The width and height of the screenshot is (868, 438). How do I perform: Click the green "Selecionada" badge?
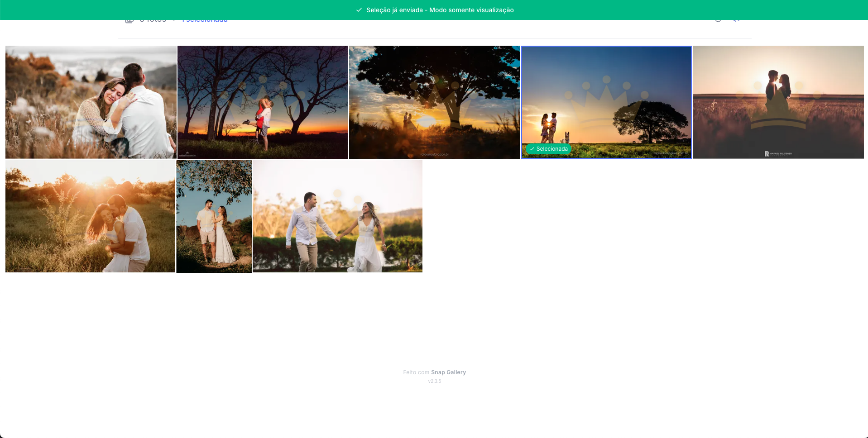(x=548, y=149)
